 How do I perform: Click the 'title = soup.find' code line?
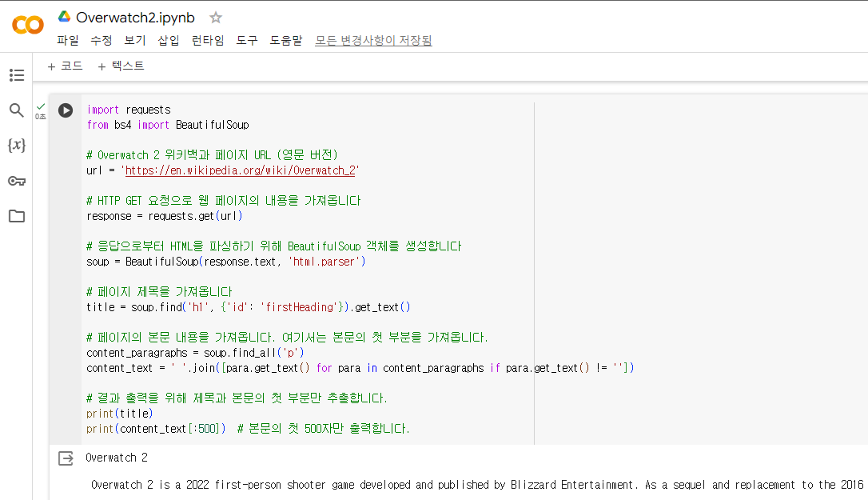[249, 306]
